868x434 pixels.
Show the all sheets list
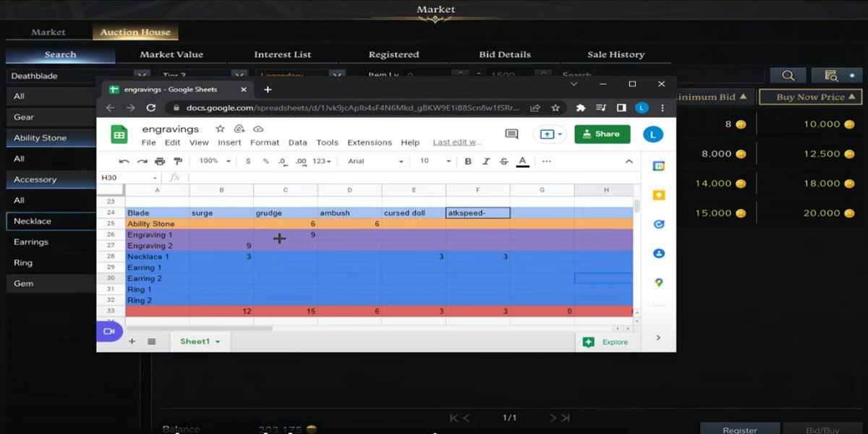[x=151, y=341]
